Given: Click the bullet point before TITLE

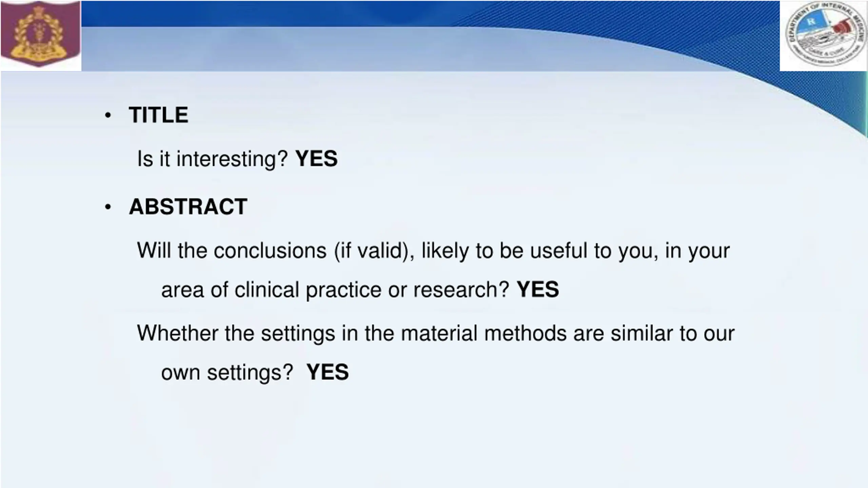Looking at the screenshot, I should tap(108, 115).
